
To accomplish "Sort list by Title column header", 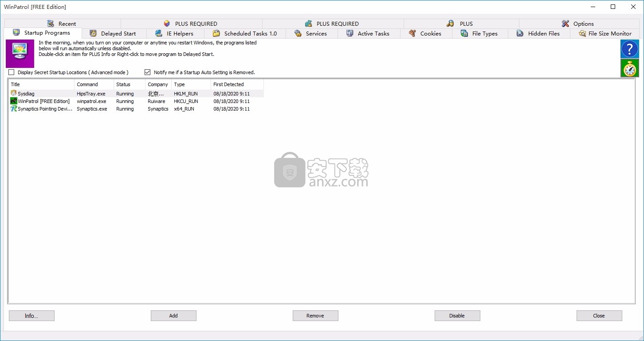I will (42, 84).
